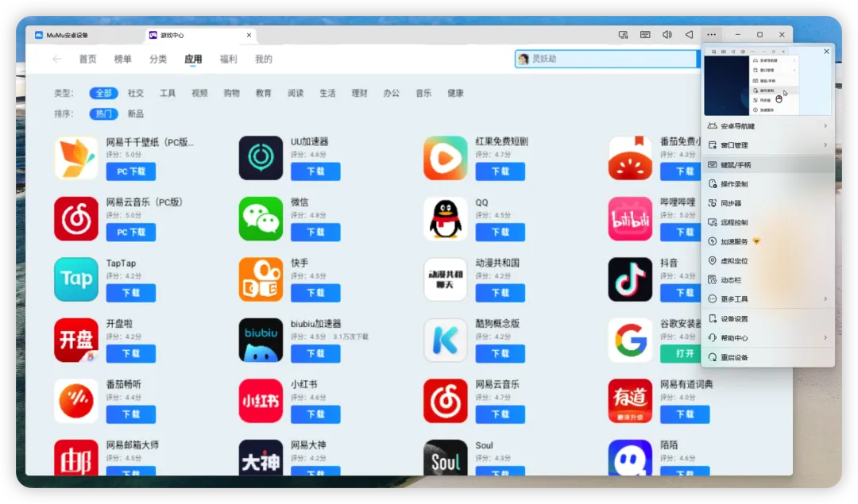Switch to the MuMu安卓设备 window tab
858x504 pixels.
[85, 35]
